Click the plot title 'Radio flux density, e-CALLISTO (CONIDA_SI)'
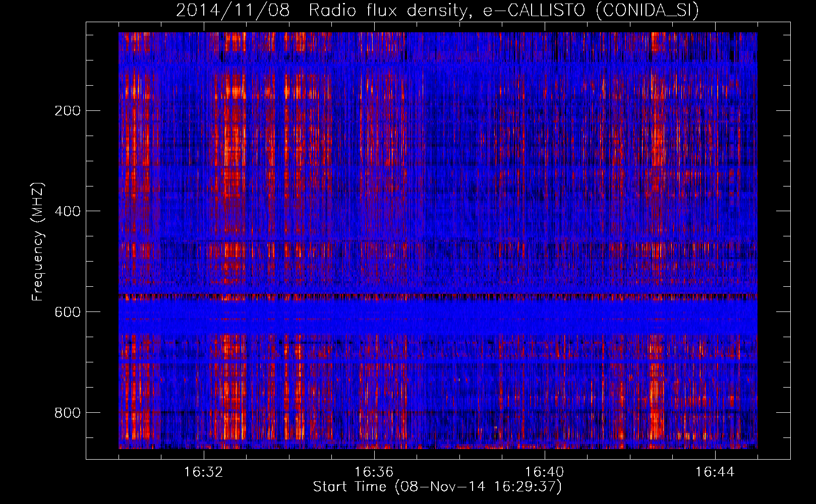Viewport: 816px width, 504px height. [504, 10]
